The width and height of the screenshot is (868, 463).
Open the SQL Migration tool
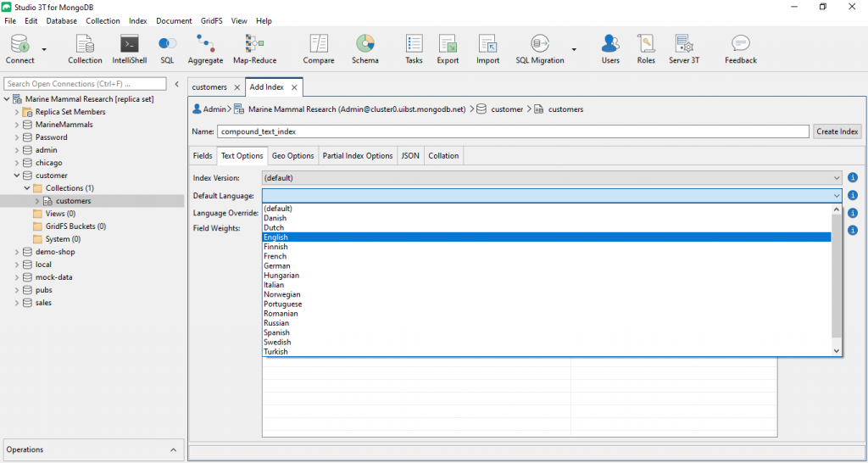click(540, 49)
